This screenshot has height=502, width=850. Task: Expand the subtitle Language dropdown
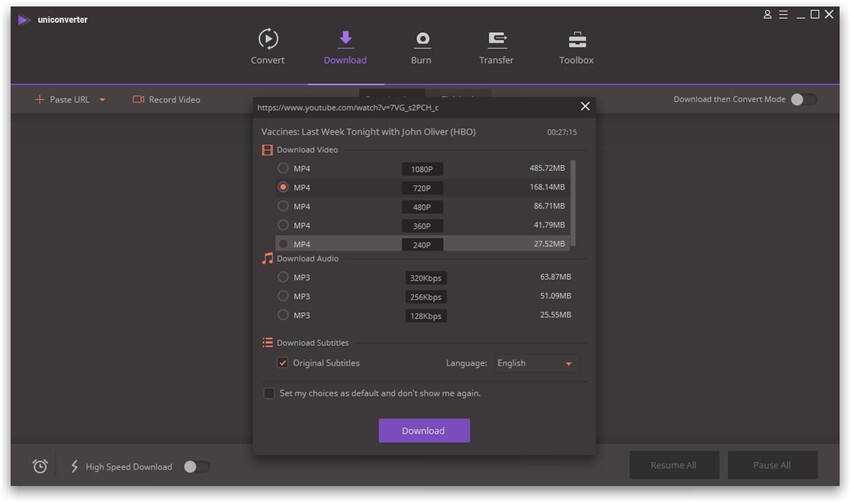[568, 364]
